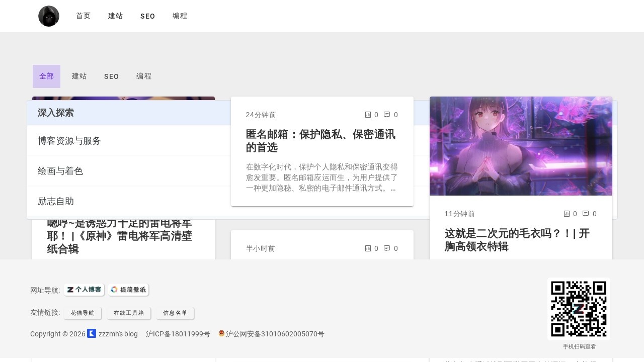Open the 首页 nav item

84,16
